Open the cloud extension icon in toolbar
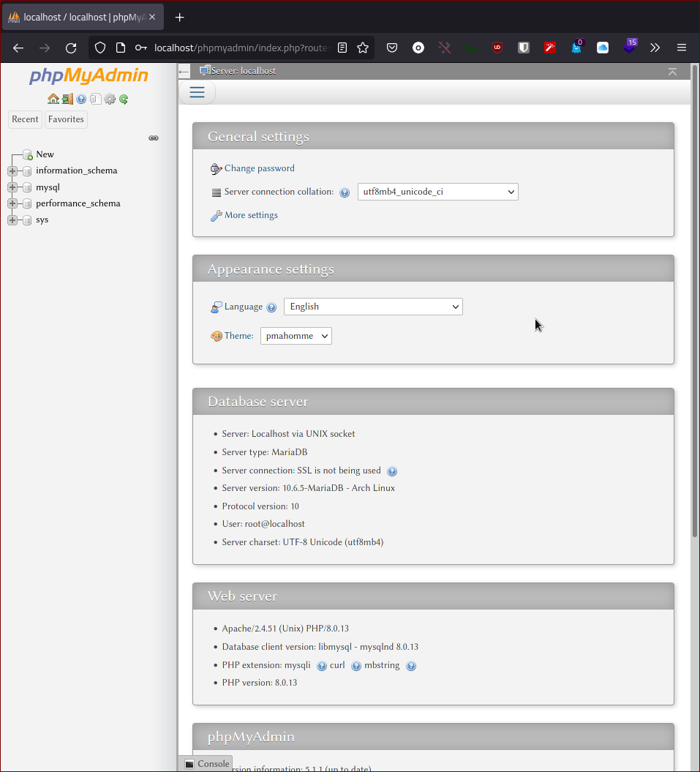700x772 pixels. click(603, 48)
